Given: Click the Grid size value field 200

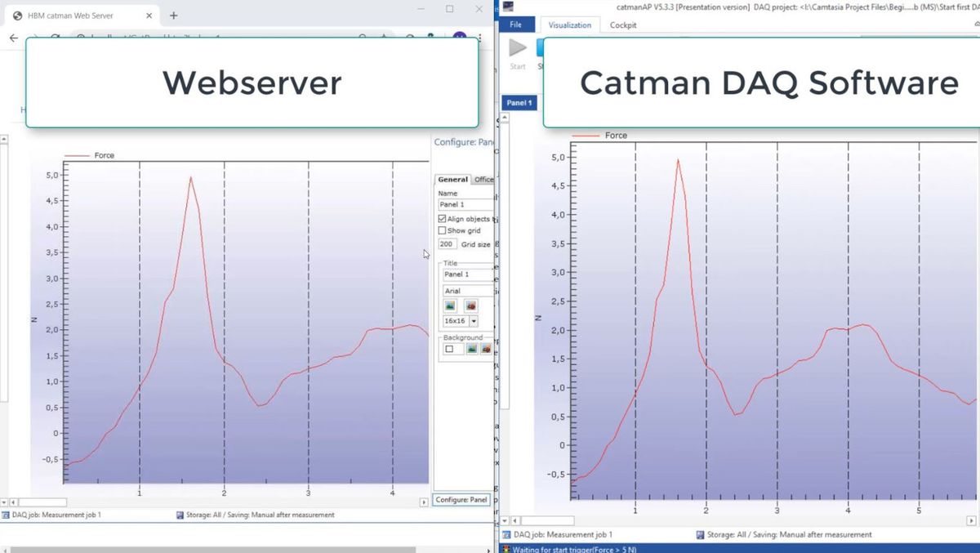Looking at the screenshot, I should tap(448, 244).
